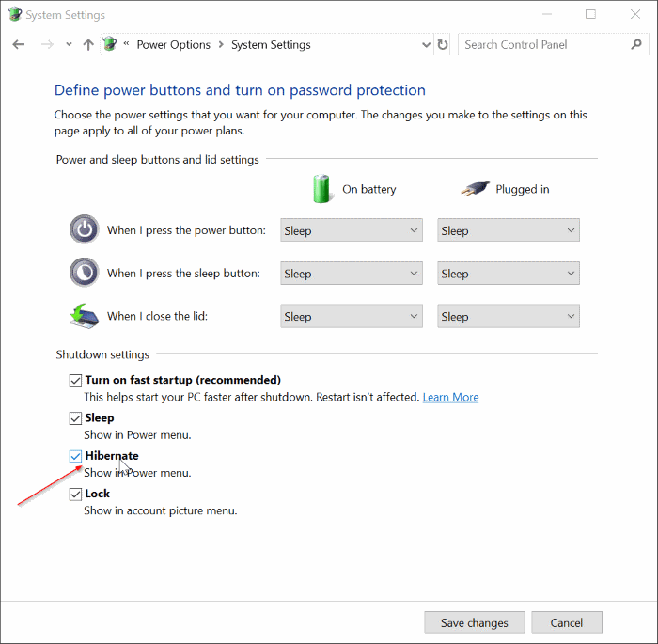Click the search magnifier icon

(x=636, y=44)
